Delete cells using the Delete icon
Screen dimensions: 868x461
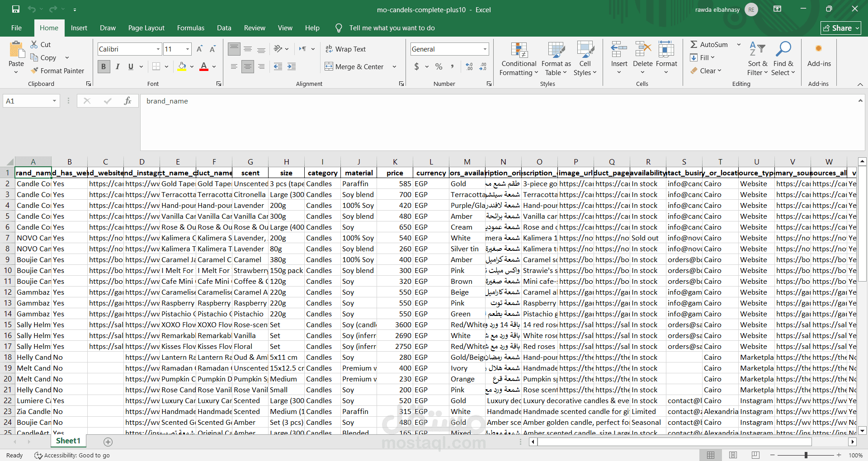click(x=643, y=50)
